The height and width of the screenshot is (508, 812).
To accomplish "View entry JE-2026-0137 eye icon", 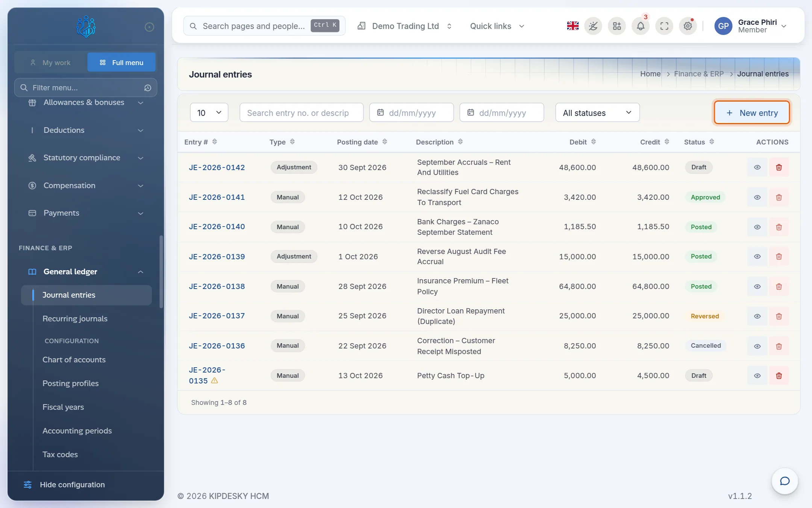I will click(x=757, y=316).
